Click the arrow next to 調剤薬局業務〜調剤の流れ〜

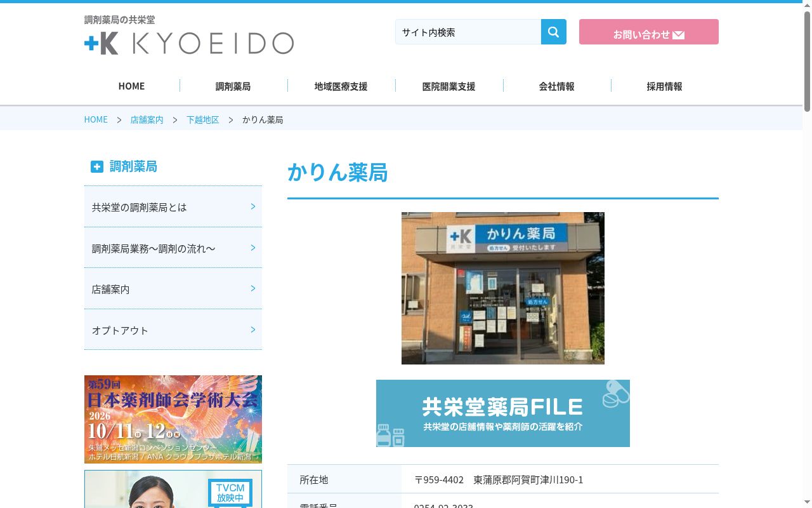(x=252, y=248)
